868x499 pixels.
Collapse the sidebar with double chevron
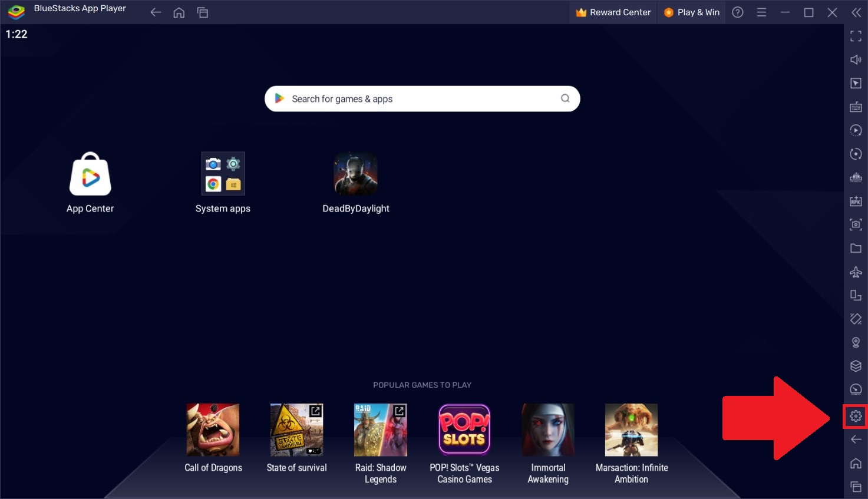[x=856, y=12]
